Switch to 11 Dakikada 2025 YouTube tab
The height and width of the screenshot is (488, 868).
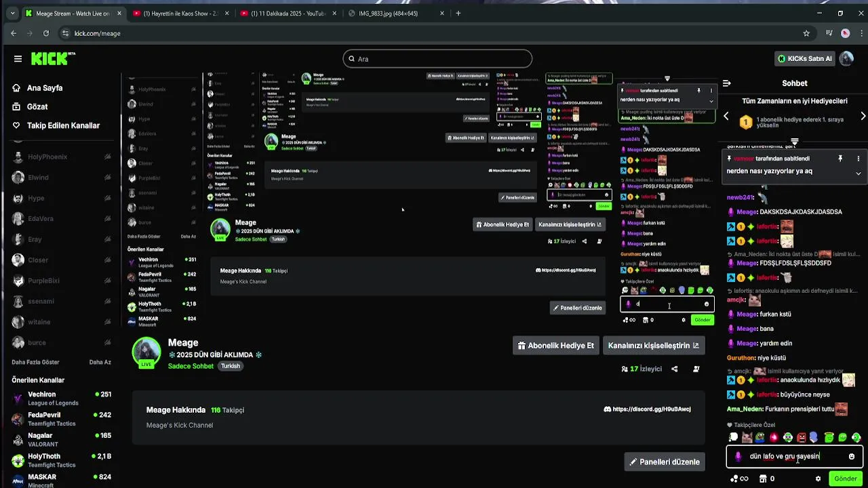[x=288, y=13]
